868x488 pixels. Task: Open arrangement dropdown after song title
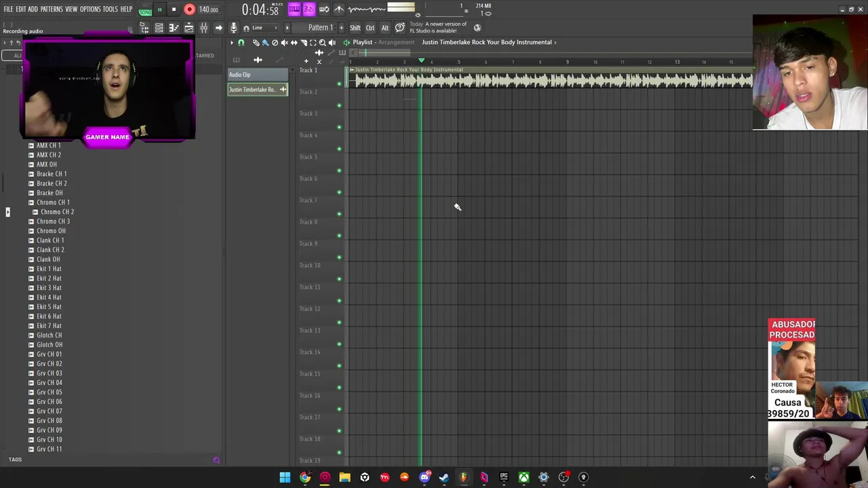[555, 43]
